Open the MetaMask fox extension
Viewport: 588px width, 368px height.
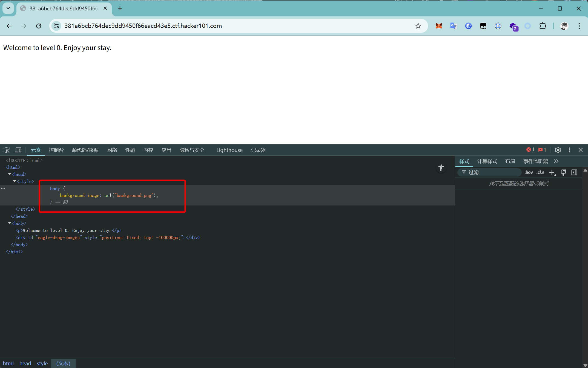click(x=439, y=26)
